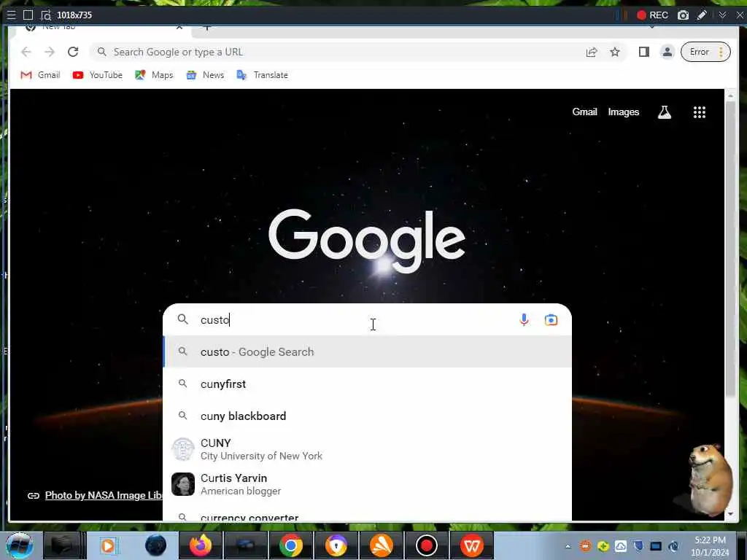Viewport: 747px width, 560px height.
Task: Select the 'custo - Google Search' suggestion
Action: pyautogui.click(x=368, y=352)
